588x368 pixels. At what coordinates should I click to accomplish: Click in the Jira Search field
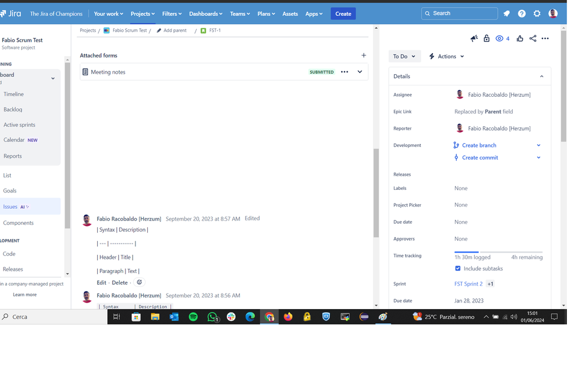tap(460, 14)
